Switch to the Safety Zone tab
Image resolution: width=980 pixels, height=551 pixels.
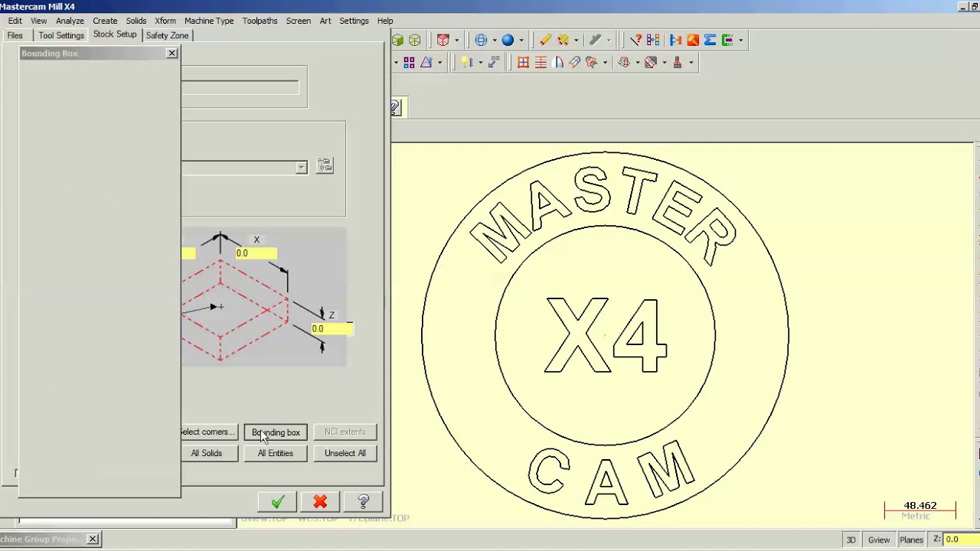(167, 35)
